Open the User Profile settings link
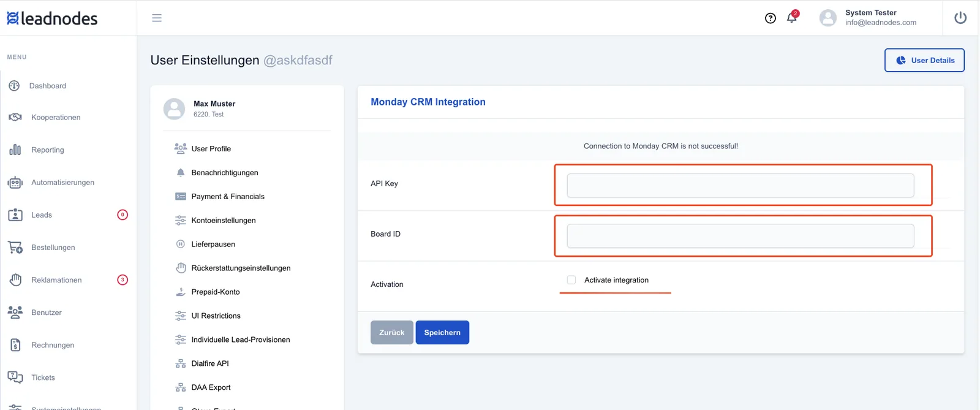 (x=211, y=148)
